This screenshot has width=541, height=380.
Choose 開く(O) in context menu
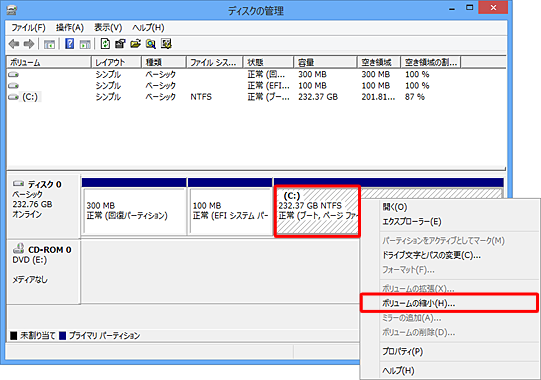pos(395,207)
